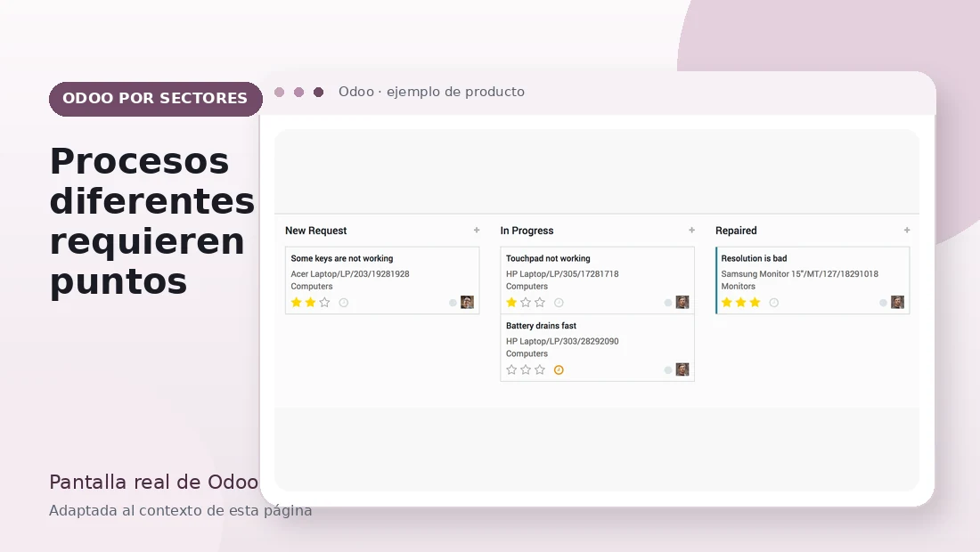Click the Pantalla real de Odoo caption
This screenshot has height=552, width=980.
click(154, 482)
